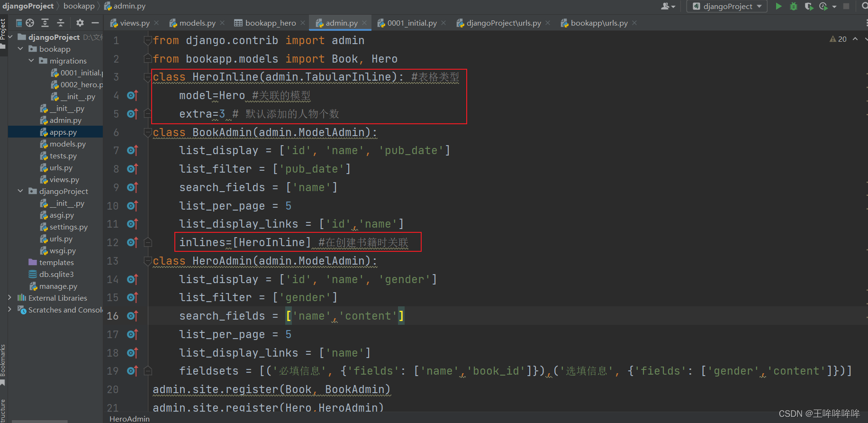The width and height of the screenshot is (868, 423).
Task: Open the 20 warnings inspection widget
Action: (x=838, y=39)
